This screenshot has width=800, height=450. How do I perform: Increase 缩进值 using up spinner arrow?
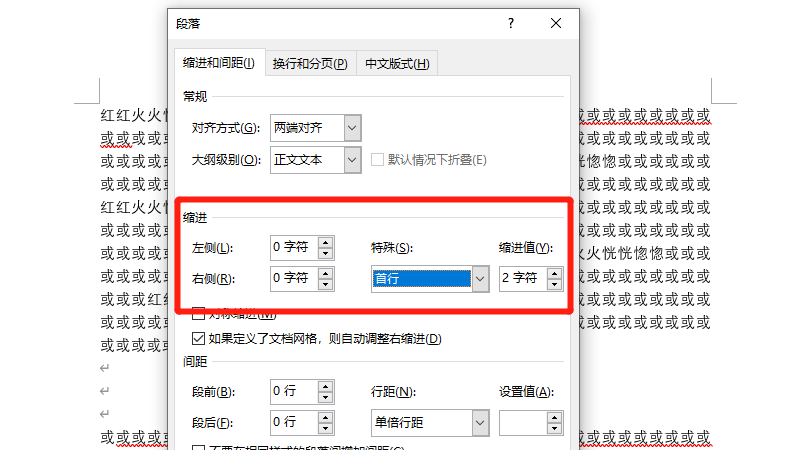point(554,272)
